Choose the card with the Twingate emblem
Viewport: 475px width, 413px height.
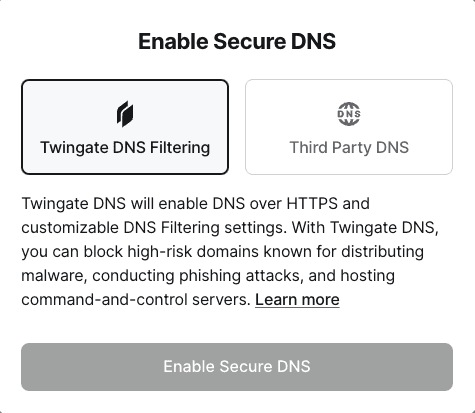click(125, 127)
